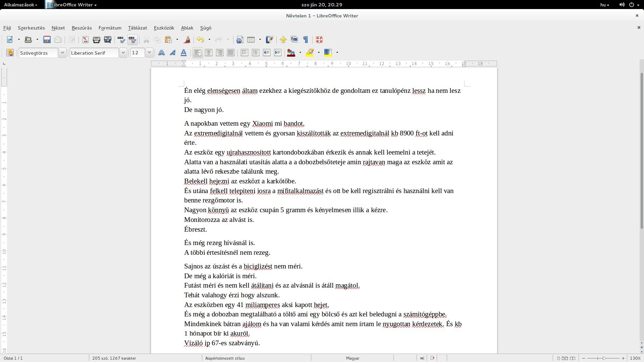
Task: Open the Formátum menu
Action: click(110, 28)
